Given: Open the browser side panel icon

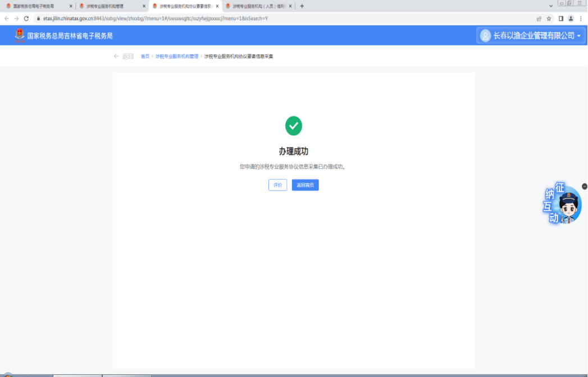Looking at the screenshot, I should (561, 19).
